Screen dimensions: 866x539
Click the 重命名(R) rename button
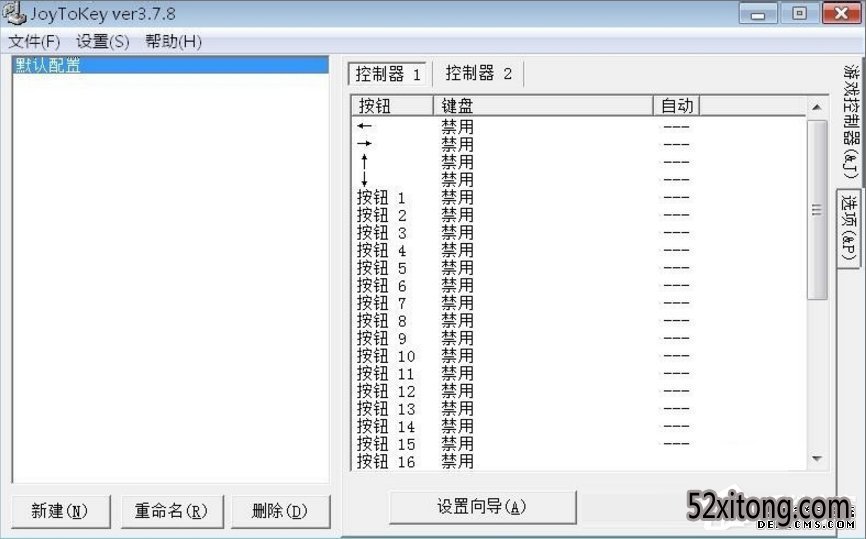coord(172,511)
